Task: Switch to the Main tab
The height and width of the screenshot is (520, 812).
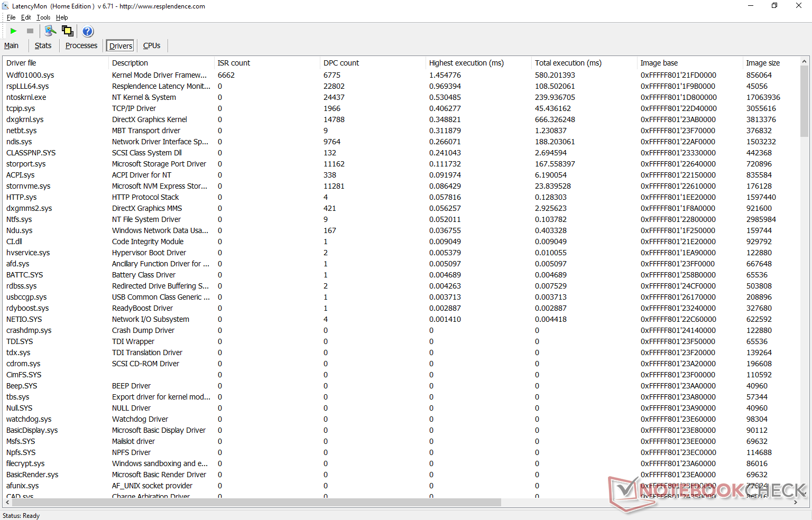Action: point(11,45)
